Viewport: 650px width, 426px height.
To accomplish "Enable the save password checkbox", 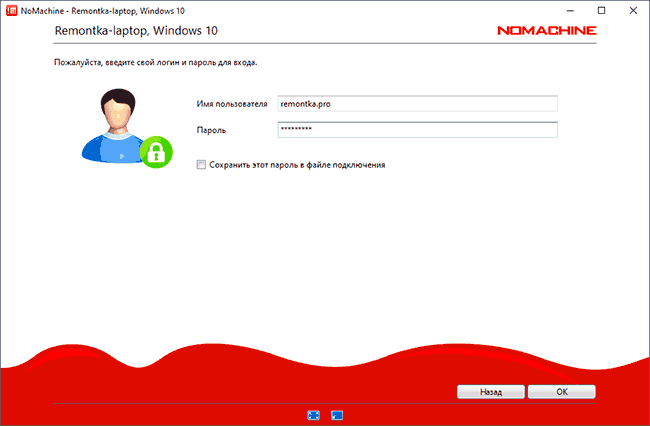I will coord(201,164).
